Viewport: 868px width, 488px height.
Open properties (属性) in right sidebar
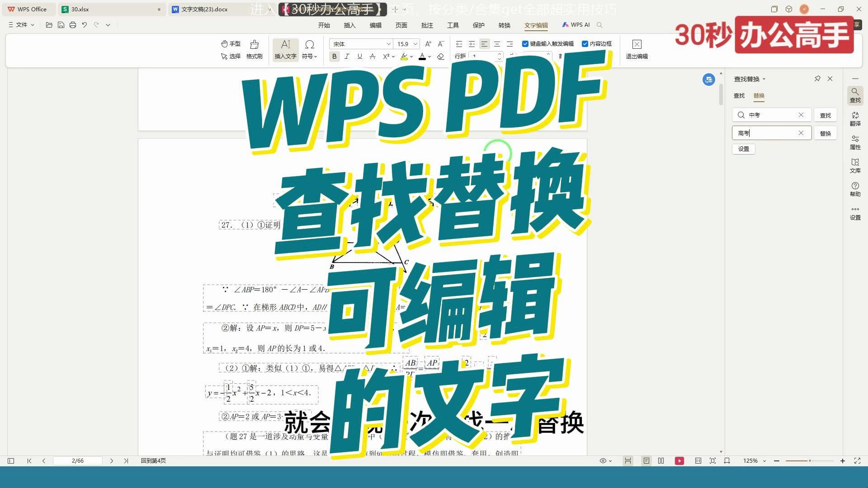(x=855, y=142)
